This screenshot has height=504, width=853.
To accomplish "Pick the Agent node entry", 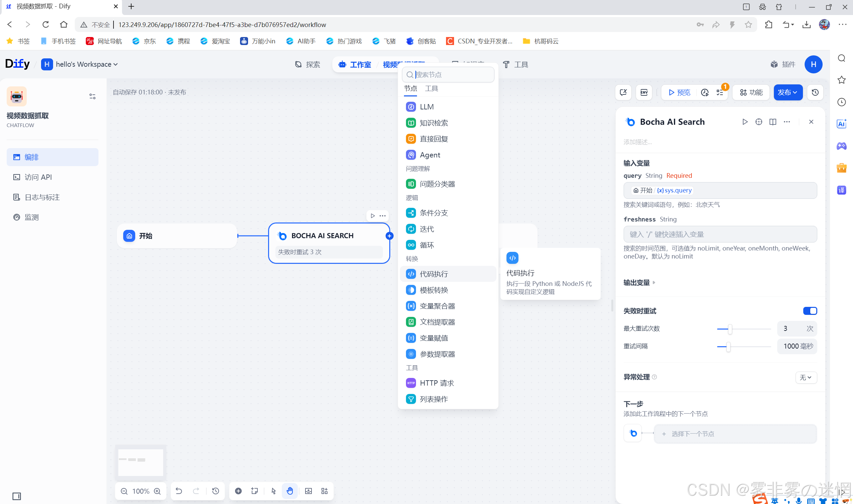I will click(x=448, y=155).
